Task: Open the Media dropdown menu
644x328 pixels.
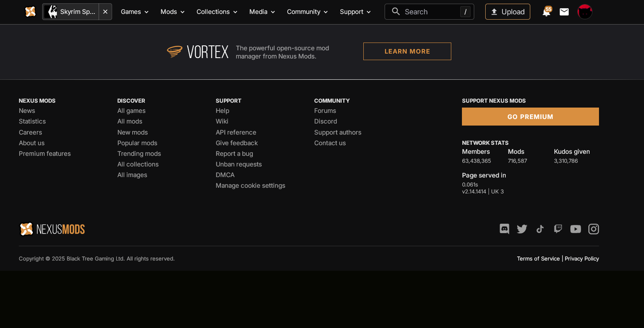Action: tap(262, 12)
